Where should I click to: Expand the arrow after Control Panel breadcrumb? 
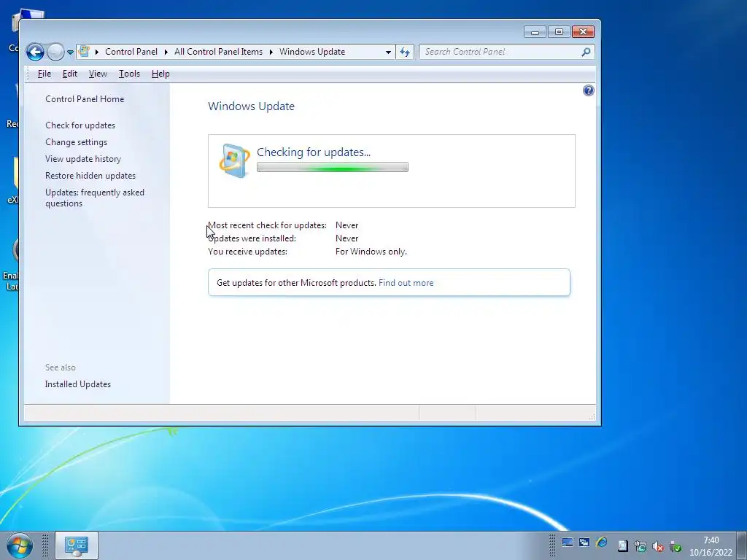[x=166, y=52]
